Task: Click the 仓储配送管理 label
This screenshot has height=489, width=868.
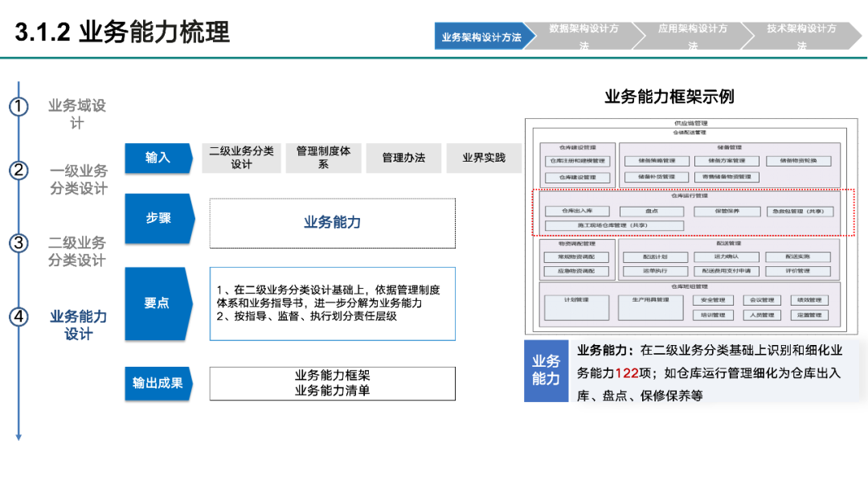Action: click(690, 133)
